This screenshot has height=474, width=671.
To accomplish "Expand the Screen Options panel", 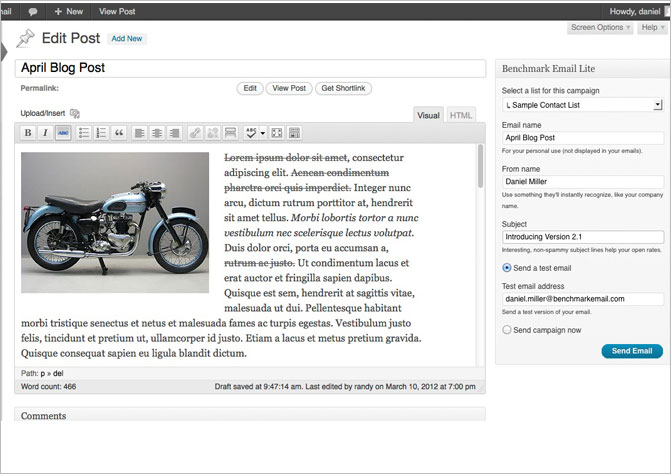I will pyautogui.click(x=599, y=28).
